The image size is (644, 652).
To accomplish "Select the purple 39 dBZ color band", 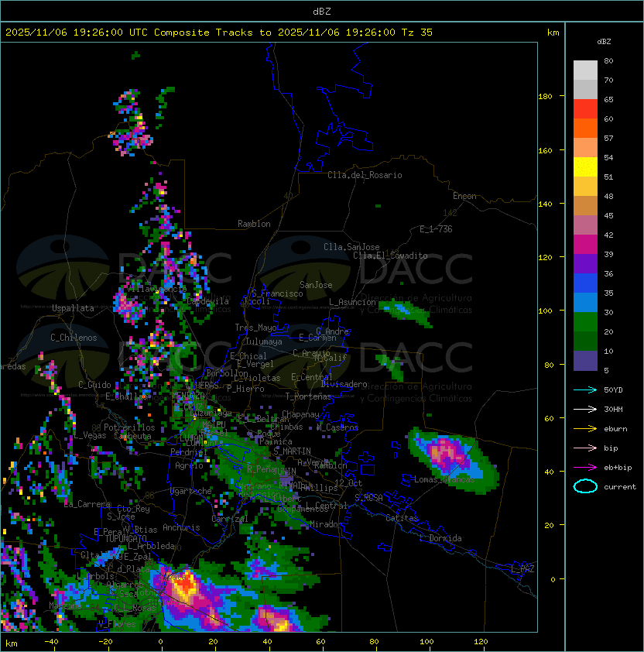I will coord(585,263).
